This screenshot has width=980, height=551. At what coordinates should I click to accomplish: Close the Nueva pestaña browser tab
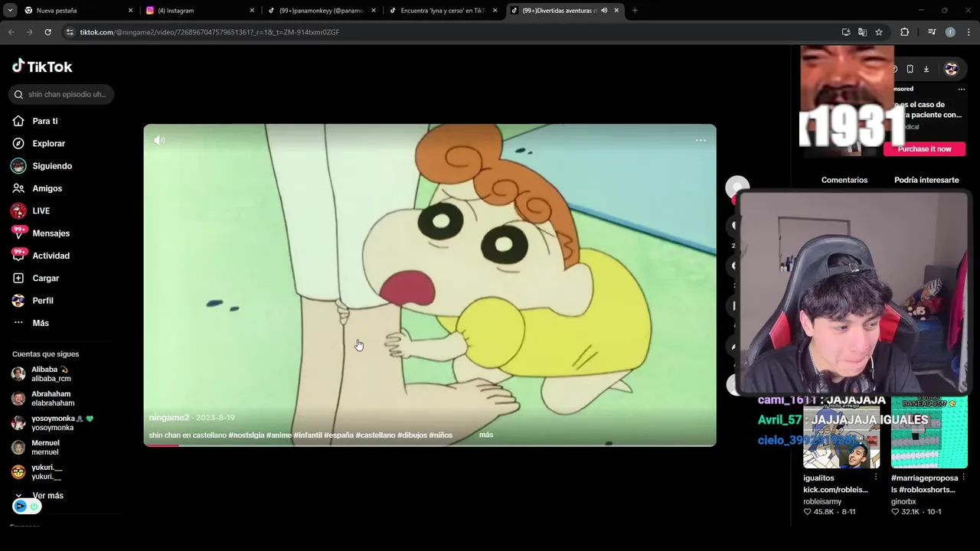[x=130, y=11]
